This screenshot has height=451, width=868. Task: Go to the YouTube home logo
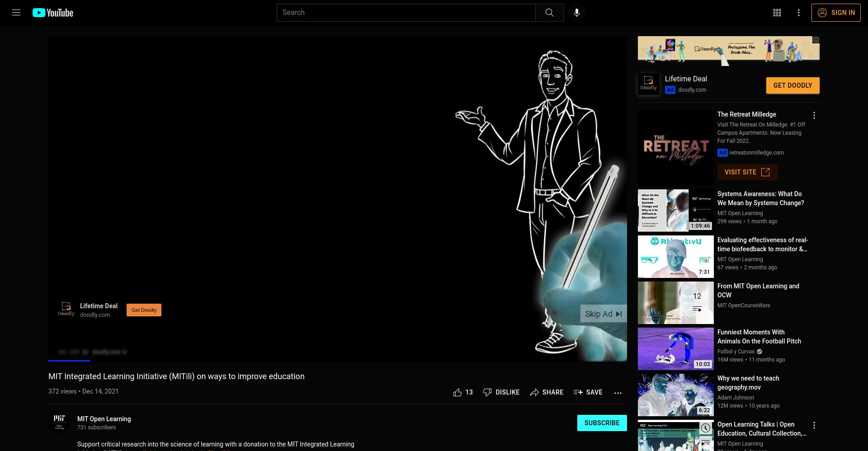click(x=53, y=13)
